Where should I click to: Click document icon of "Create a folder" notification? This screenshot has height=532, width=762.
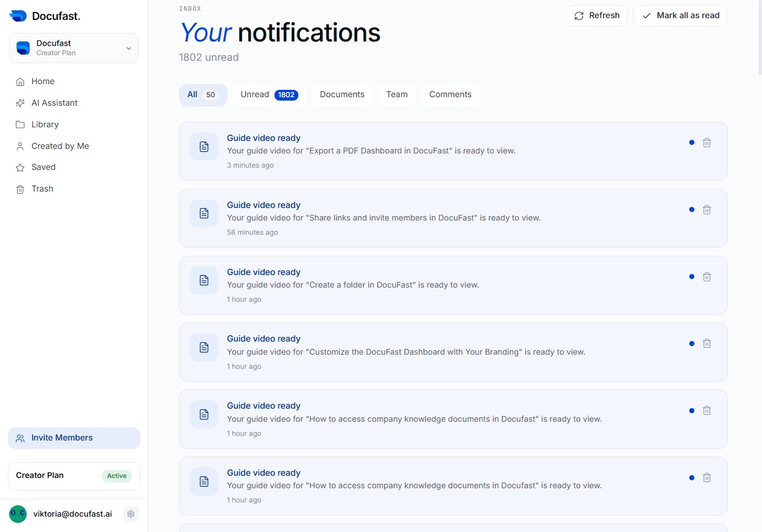[204, 280]
